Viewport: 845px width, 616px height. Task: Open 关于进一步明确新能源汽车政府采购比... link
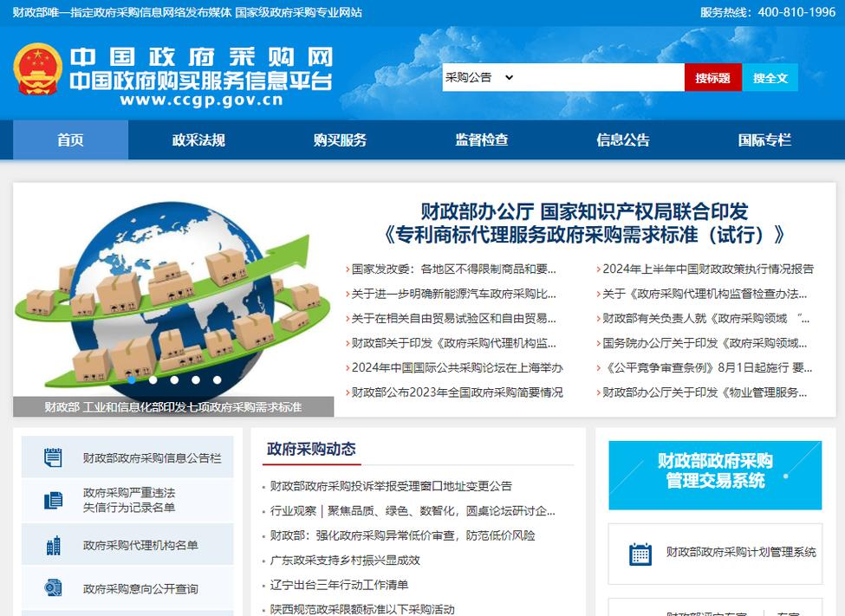454,294
